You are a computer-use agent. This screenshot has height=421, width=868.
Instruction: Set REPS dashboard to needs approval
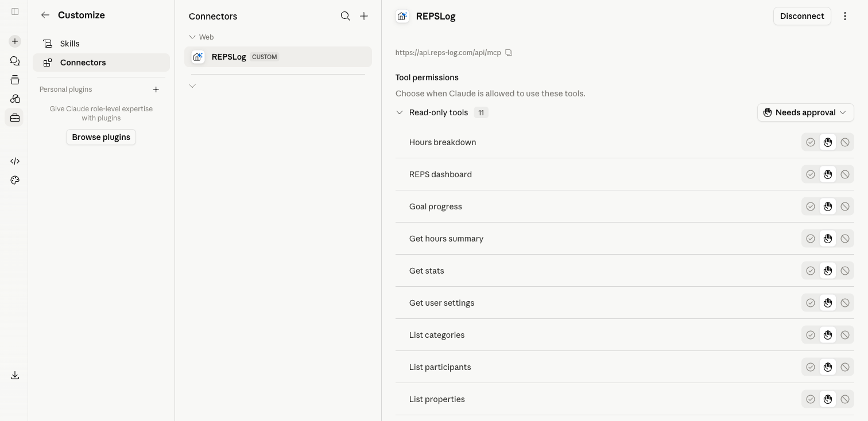tap(828, 174)
